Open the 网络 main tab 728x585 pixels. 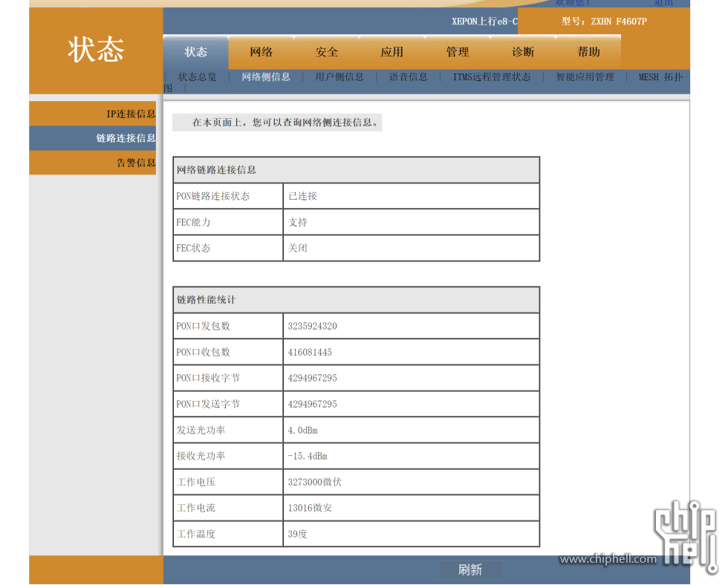tap(261, 52)
